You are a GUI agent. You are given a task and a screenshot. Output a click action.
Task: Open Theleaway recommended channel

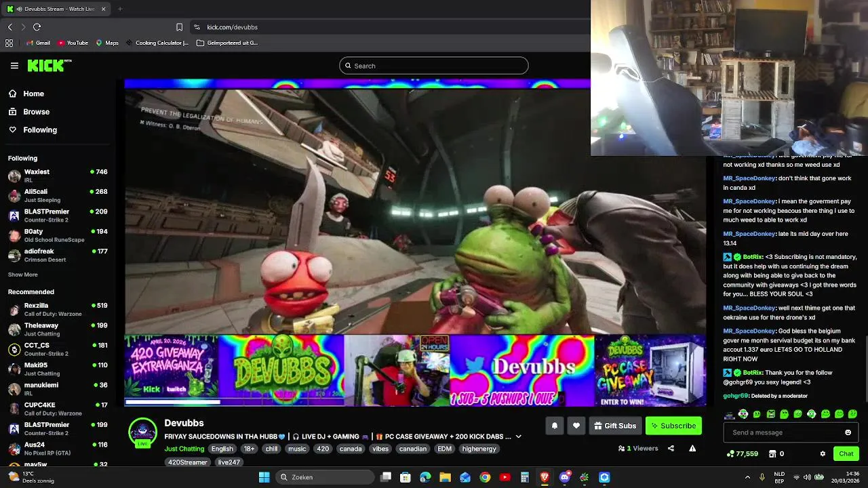(58, 329)
